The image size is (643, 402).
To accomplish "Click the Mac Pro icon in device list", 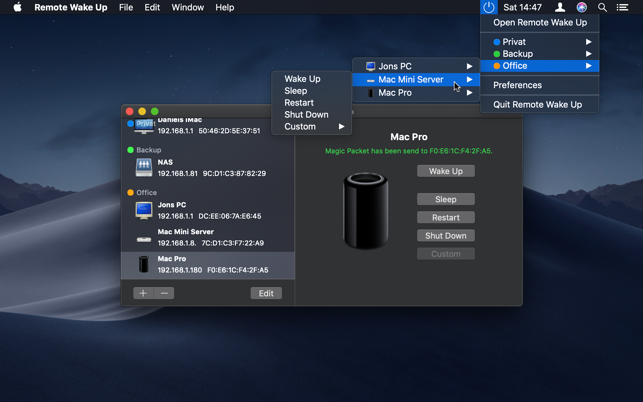I will [144, 264].
